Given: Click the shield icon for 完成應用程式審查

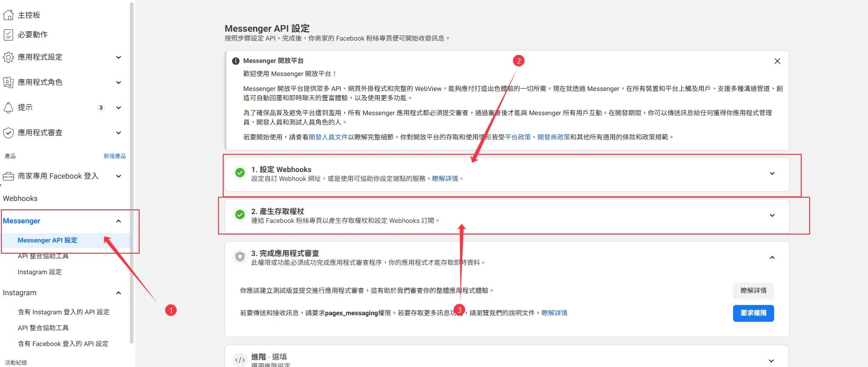Looking at the screenshot, I should 240,256.
